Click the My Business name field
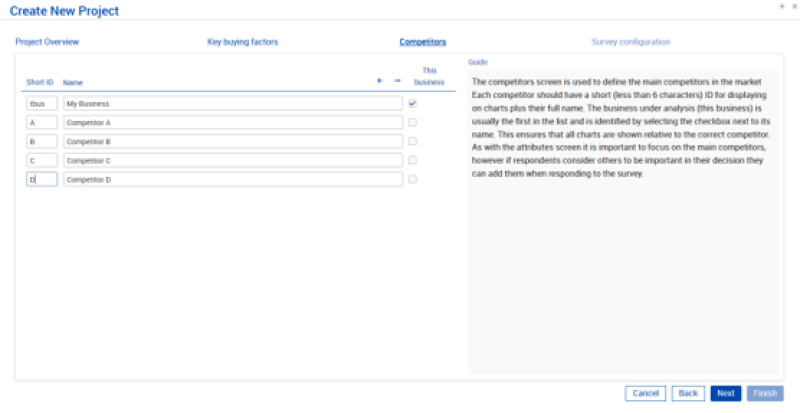800x413 pixels. (x=232, y=103)
